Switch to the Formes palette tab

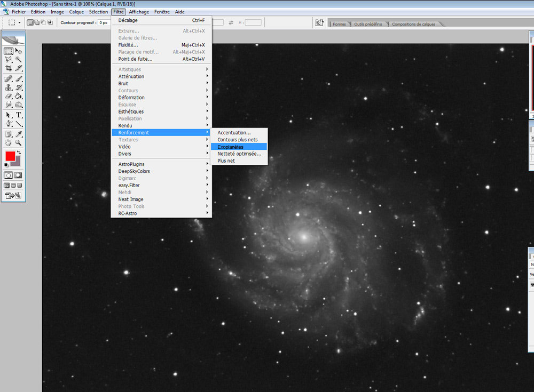[x=339, y=24]
